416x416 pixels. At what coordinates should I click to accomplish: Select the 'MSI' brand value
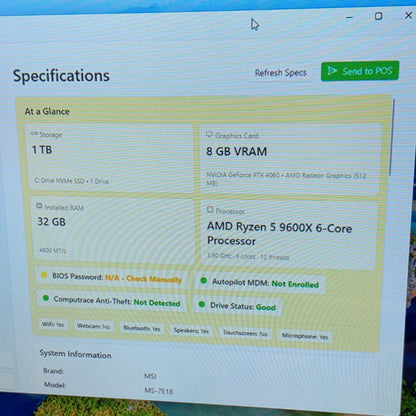point(150,376)
